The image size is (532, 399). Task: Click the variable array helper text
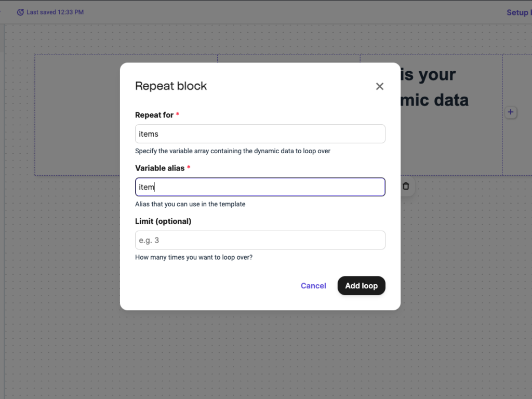pos(232,151)
